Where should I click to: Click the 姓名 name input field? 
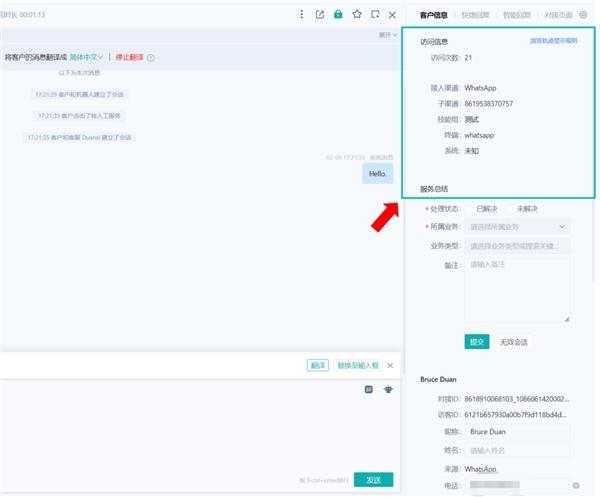tap(517, 451)
